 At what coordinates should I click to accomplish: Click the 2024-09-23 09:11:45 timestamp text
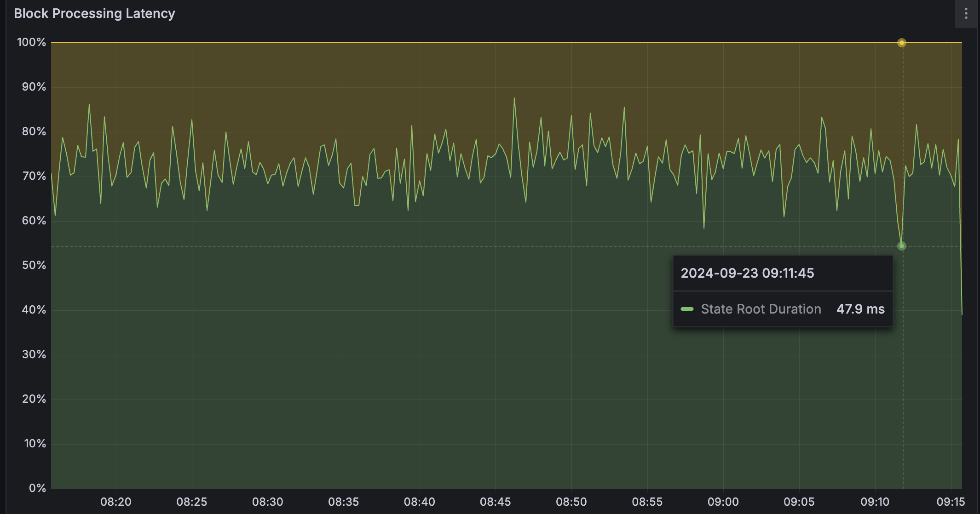click(x=747, y=273)
